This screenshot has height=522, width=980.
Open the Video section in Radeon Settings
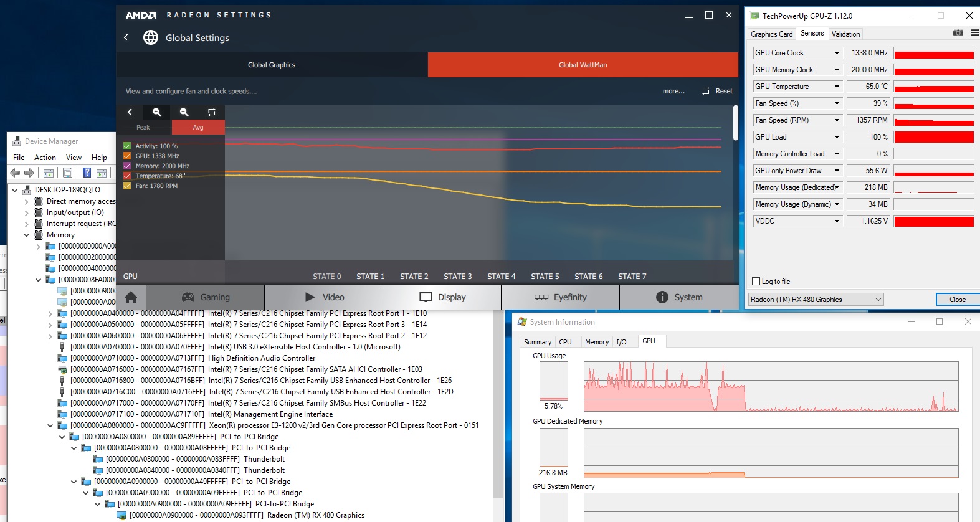click(324, 297)
